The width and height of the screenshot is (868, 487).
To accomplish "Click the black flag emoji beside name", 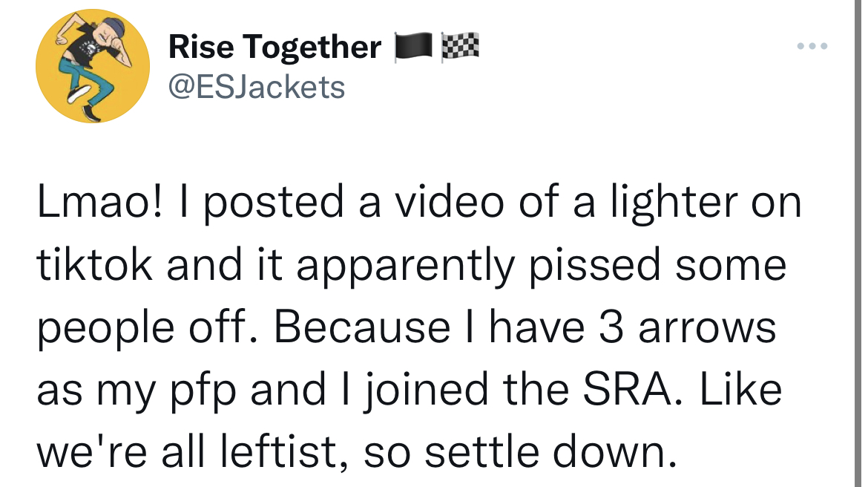I will pyautogui.click(x=413, y=47).
